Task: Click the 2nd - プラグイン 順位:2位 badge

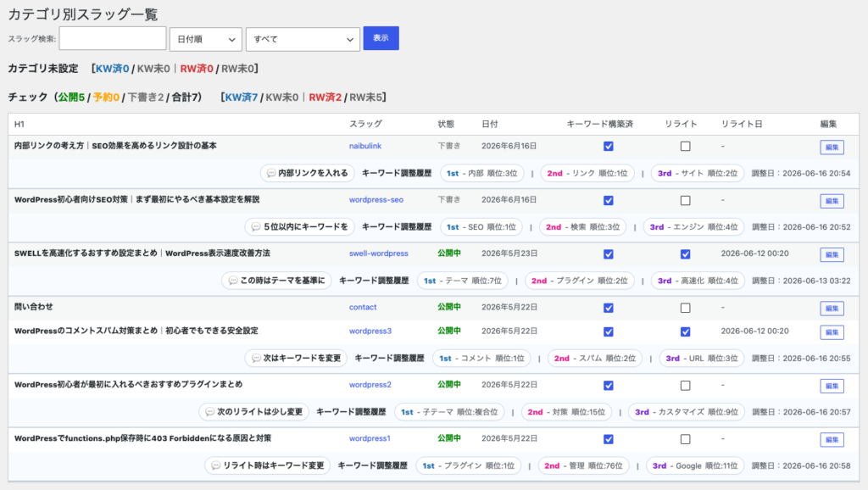Action: click(580, 281)
